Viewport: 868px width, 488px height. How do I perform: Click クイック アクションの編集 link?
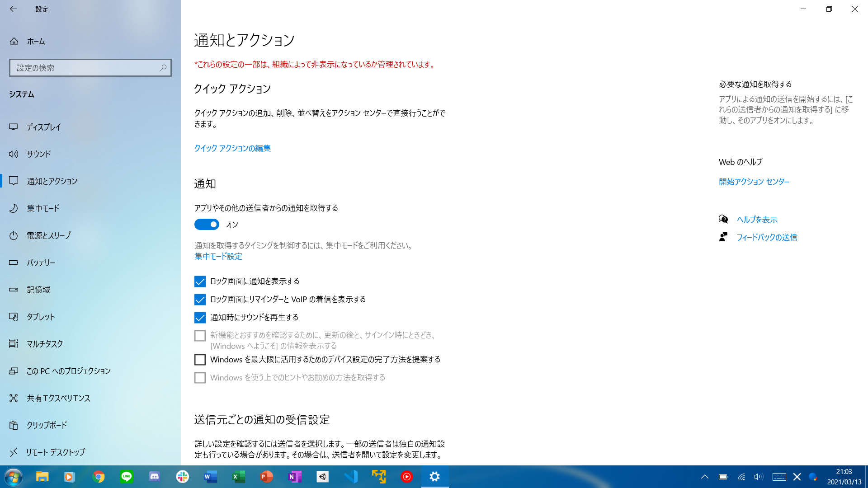(x=232, y=148)
